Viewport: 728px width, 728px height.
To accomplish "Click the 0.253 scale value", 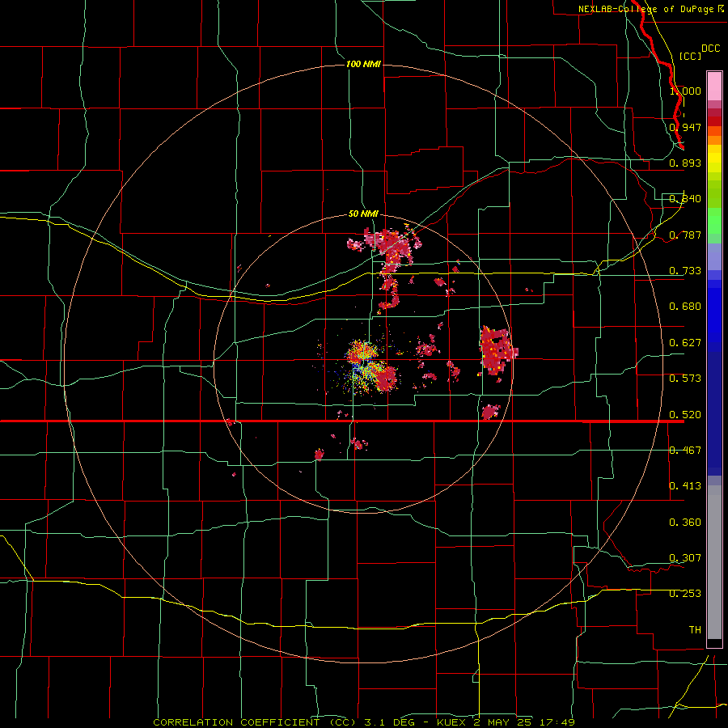I will (x=685, y=594).
